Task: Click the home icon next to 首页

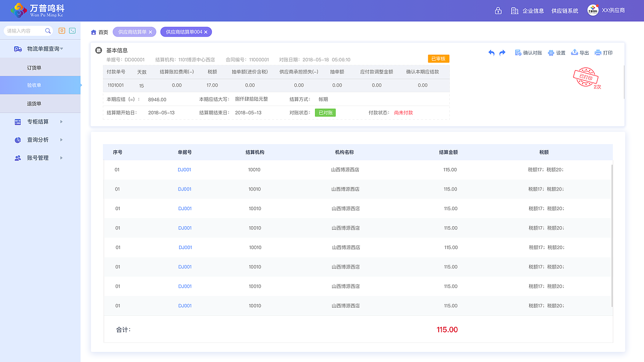Action: click(94, 32)
